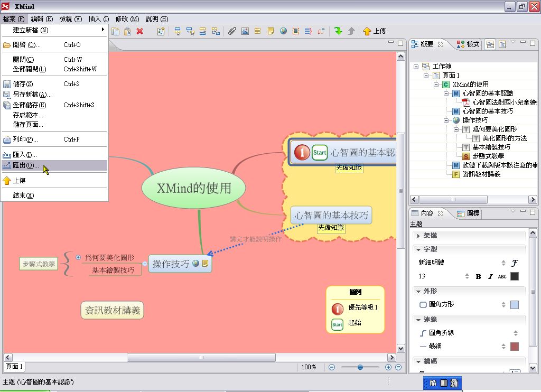Viewport: 541px width, 392px height.
Task: Collapse the 外形 shape section
Action: (418, 292)
